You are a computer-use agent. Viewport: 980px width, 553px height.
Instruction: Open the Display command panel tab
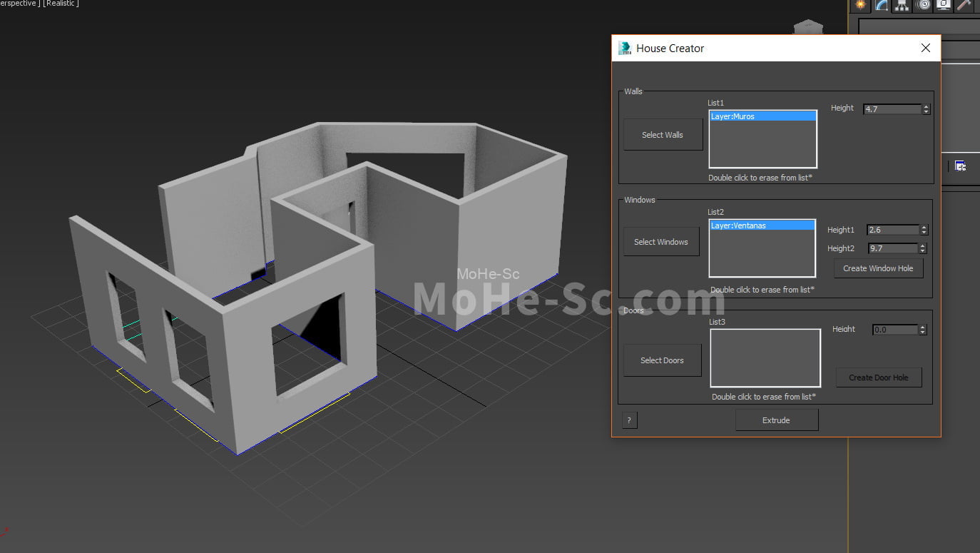[x=944, y=6]
